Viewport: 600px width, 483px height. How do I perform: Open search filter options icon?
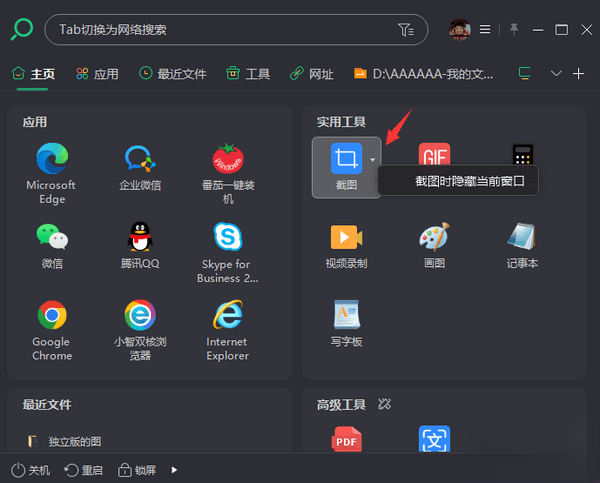(406, 29)
